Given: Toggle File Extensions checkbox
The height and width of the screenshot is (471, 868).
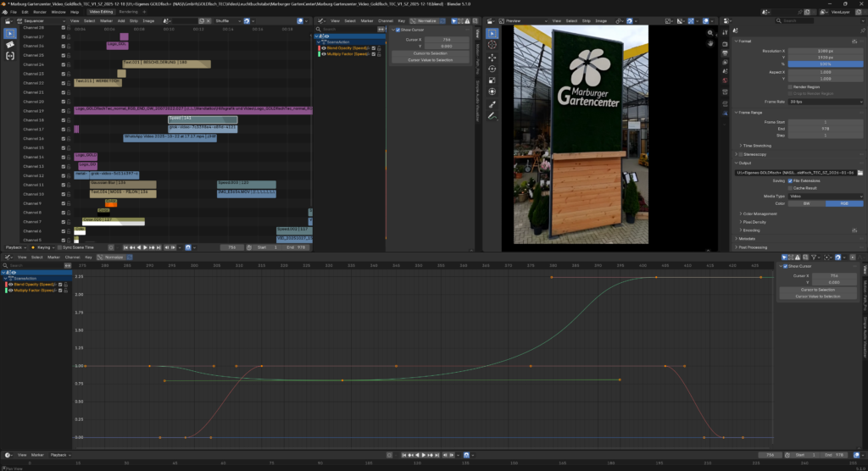Looking at the screenshot, I should (790, 181).
